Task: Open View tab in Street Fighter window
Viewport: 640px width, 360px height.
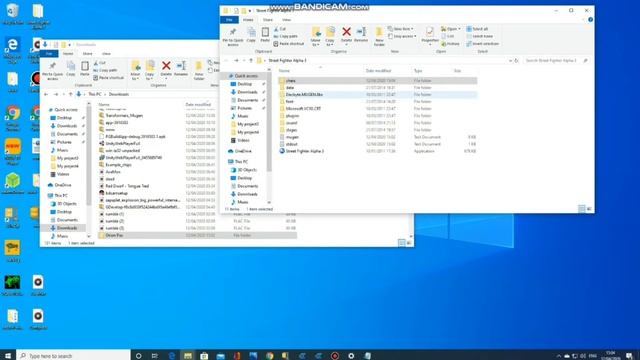Action: click(x=287, y=20)
